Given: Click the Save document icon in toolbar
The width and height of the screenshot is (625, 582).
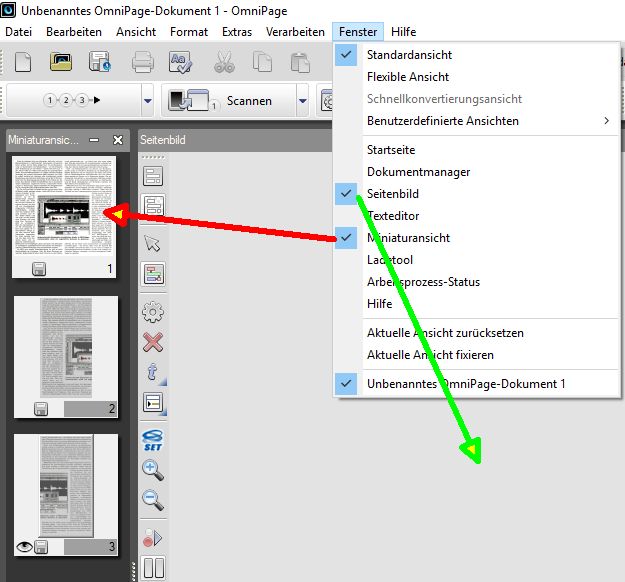Looking at the screenshot, I should coord(99,62).
